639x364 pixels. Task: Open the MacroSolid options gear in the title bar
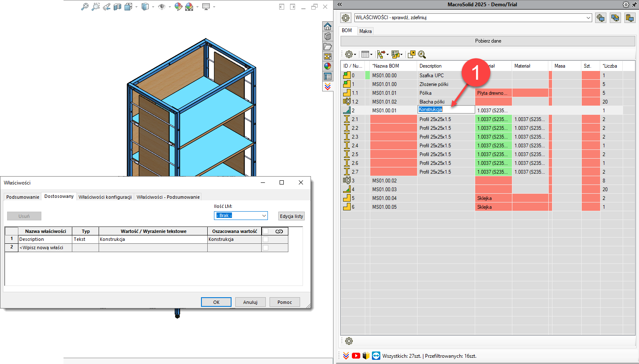click(626, 5)
